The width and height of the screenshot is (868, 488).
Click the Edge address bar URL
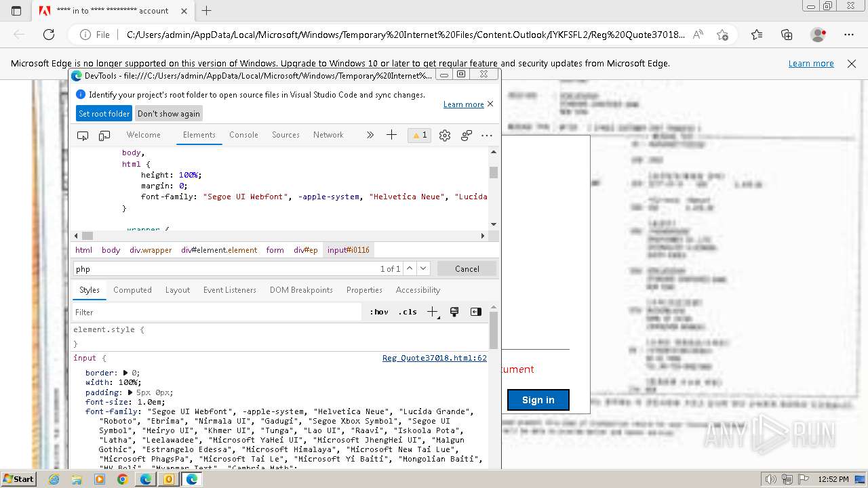tap(406, 35)
